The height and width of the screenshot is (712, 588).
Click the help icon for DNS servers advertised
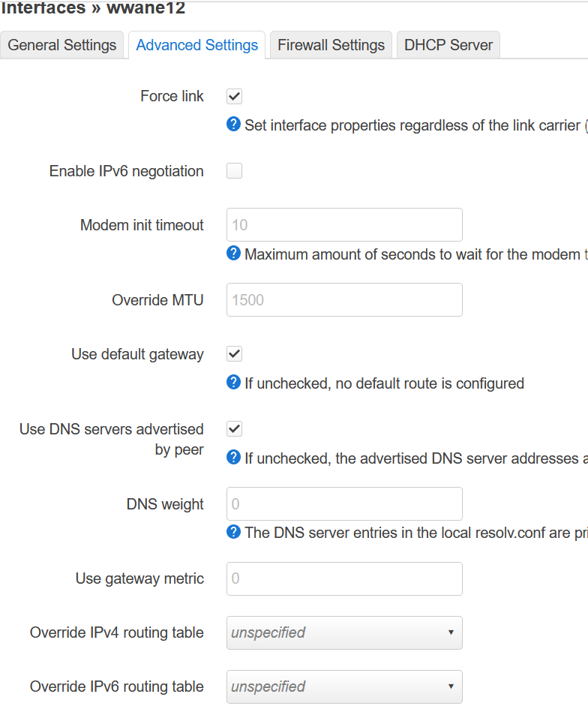coord(233,458)
